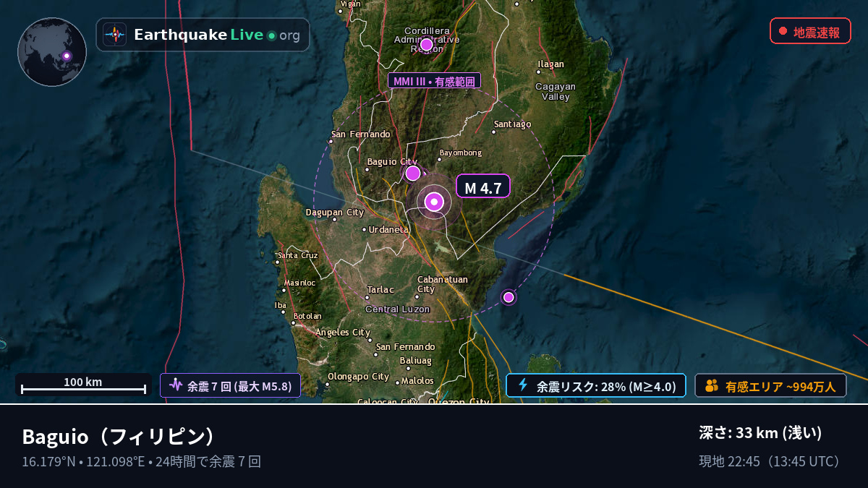
Task: Open the 有感エリア ~994万人 badge
Action: pyautogui.click(x=770, y=385)
